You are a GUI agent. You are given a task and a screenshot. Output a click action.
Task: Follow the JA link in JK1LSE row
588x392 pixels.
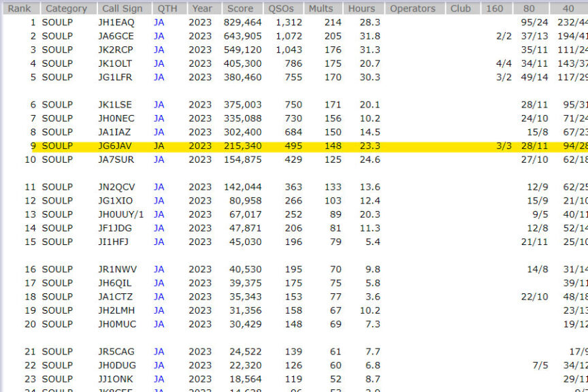click(x=159, y=105)
